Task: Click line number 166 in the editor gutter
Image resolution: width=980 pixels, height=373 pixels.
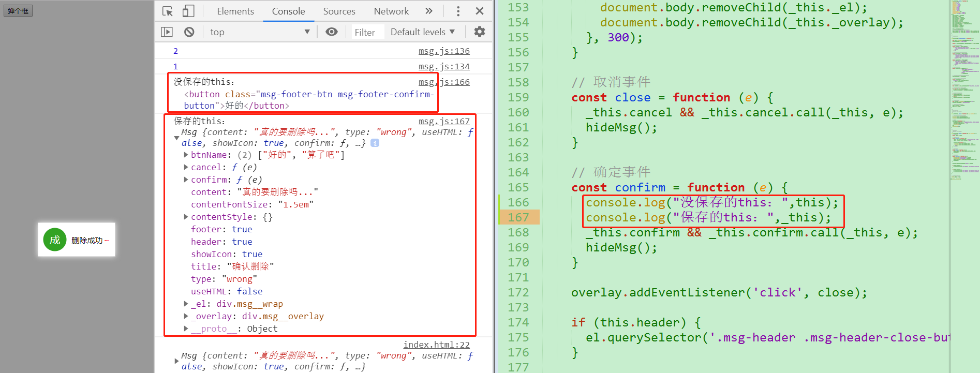Action: [x=518, y=202]
